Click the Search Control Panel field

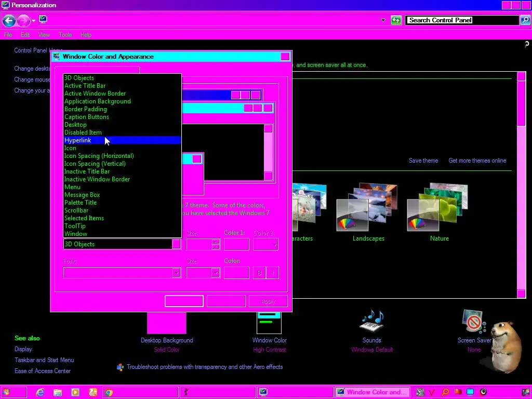click(x=462, y=20)
